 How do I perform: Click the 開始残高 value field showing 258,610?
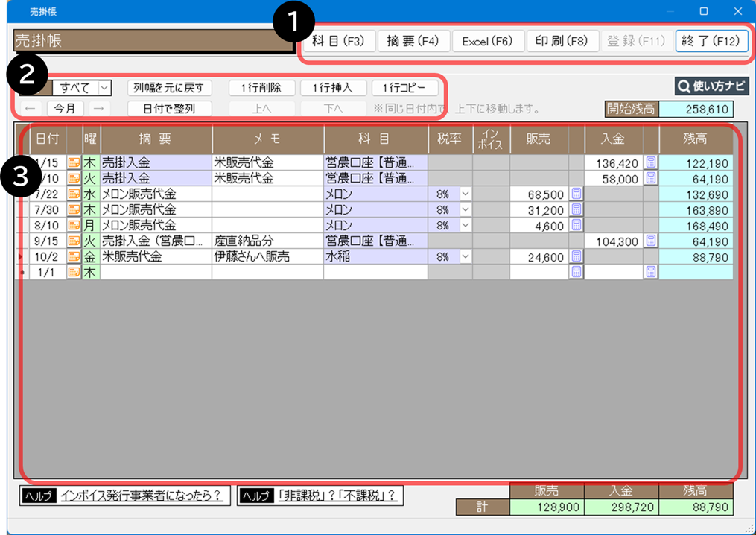(696, 110)
